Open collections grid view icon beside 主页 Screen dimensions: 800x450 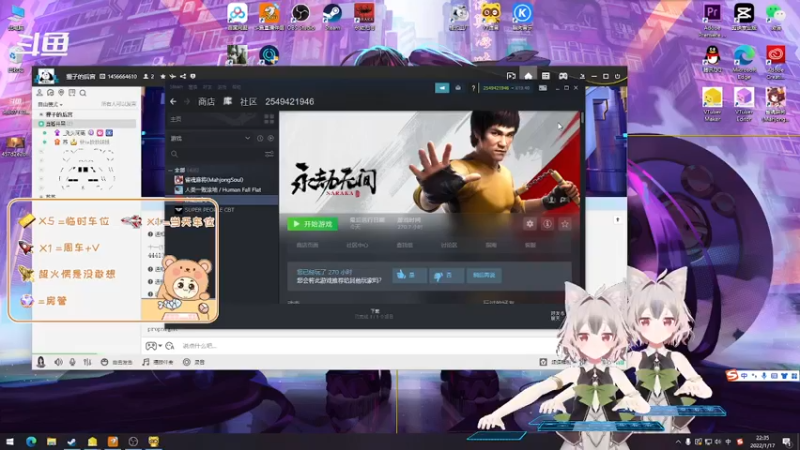click(269, 119)
